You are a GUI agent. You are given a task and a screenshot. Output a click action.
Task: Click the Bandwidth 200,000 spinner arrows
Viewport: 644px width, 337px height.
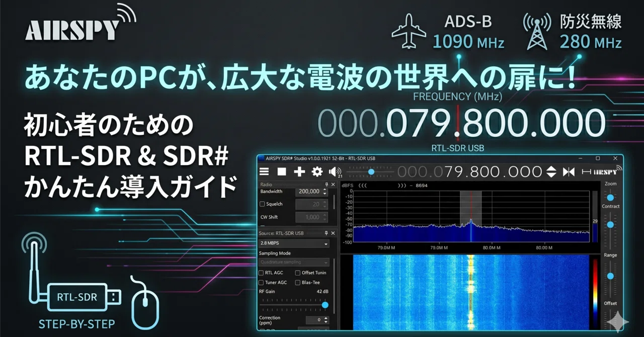pyautogui.click(x=325, y=192)
